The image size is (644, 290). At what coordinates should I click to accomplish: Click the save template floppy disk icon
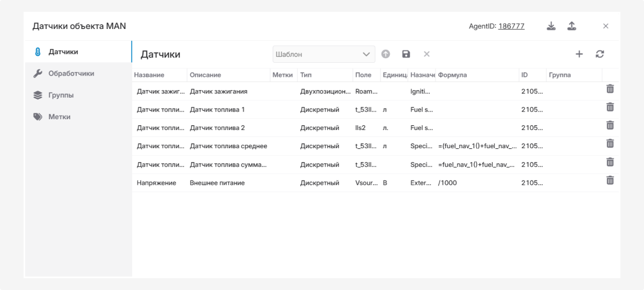(406, 54)
